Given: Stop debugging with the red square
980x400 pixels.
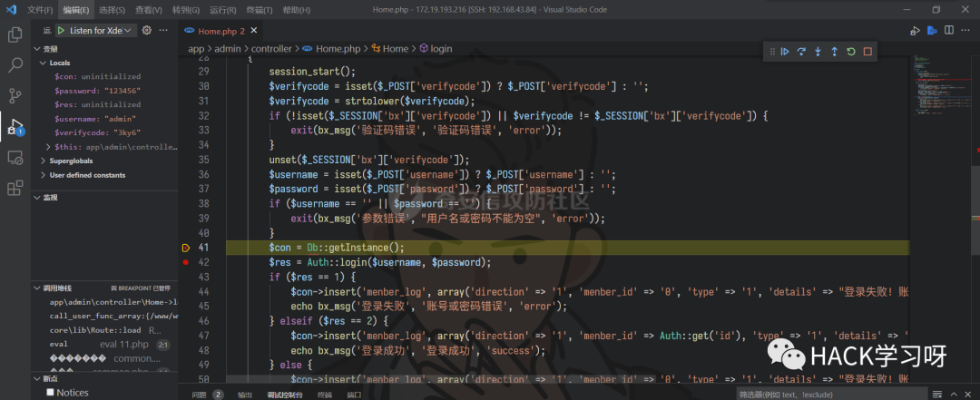Looking at the screenshot, I should pos(867,52).
